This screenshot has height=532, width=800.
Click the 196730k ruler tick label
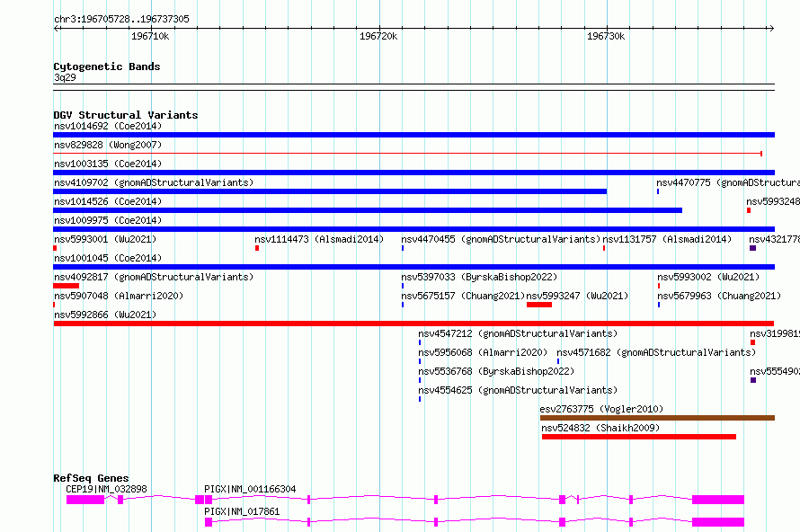tap(606, 36)
